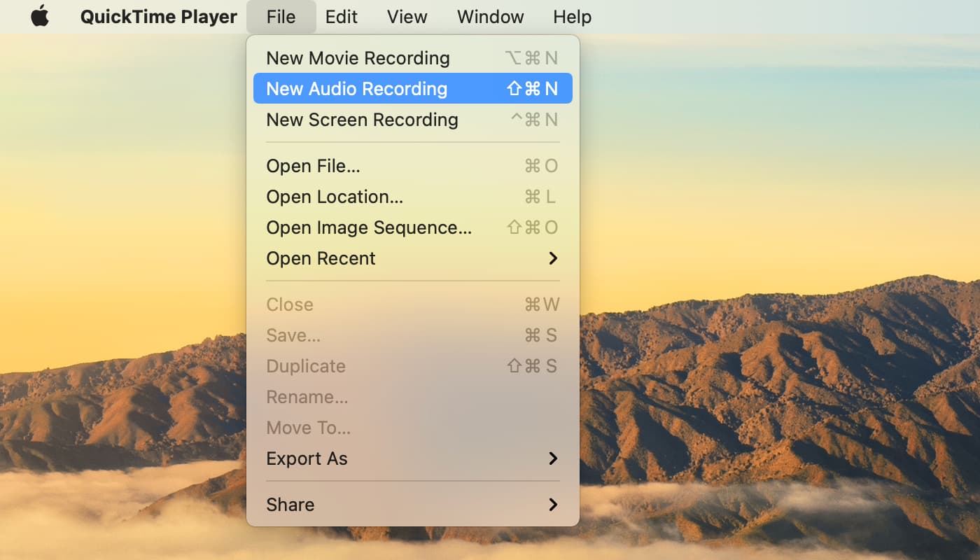Open the Window menu
Image resolution: width=980 pixels, height=560 pixels.
click(x=490, y=17)
